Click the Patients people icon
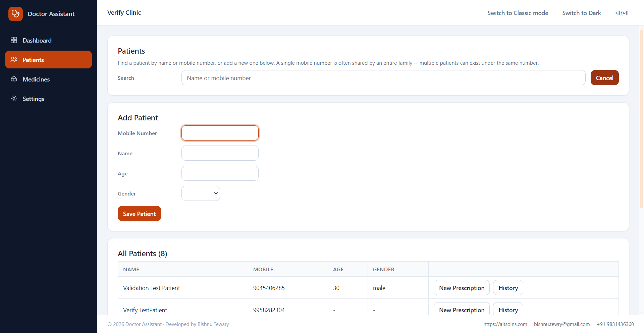Image resolution: width=644 pixels, height=333 pixels. (x=14, y=60)
